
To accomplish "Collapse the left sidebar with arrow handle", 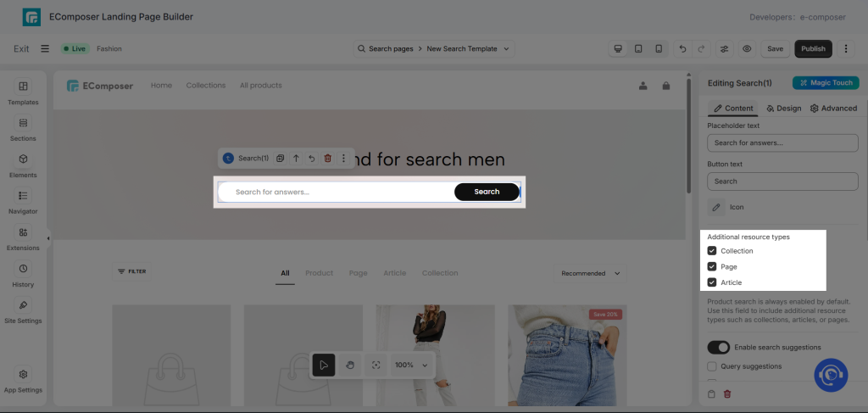I will (48, 238).
